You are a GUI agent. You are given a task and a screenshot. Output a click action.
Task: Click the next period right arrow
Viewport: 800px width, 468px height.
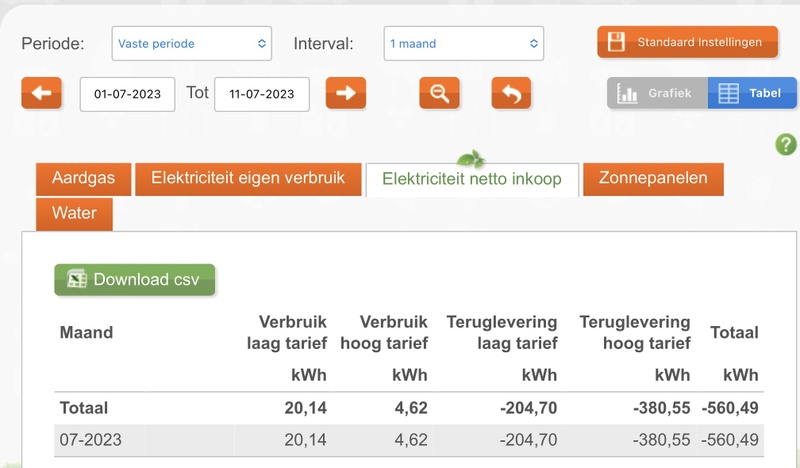point(345,93)
